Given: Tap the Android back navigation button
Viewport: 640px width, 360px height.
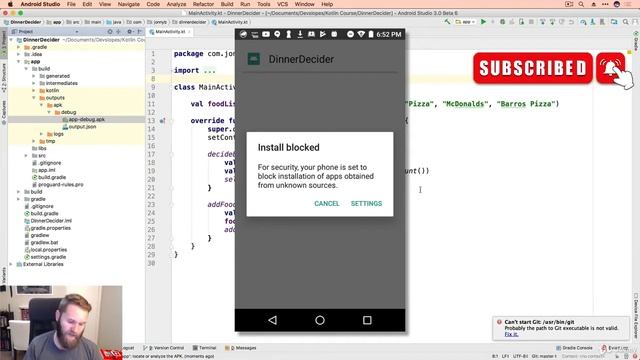Looking at the screenshot, I should point(273,320).
